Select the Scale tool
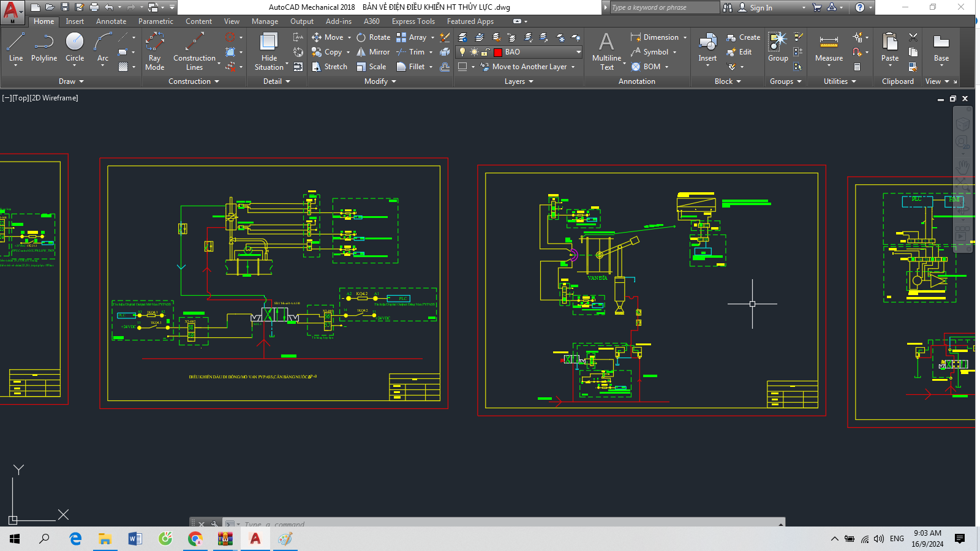 point(372,67)
